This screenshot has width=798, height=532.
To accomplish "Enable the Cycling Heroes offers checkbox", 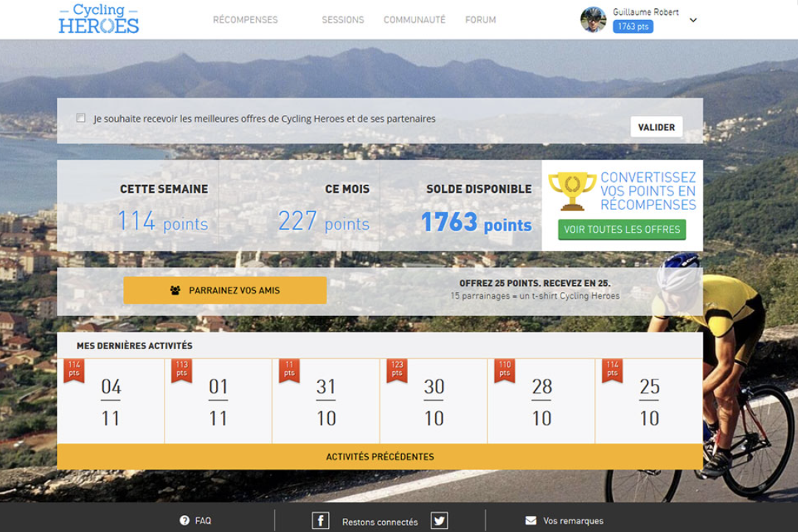I will (x=80, y=117).
